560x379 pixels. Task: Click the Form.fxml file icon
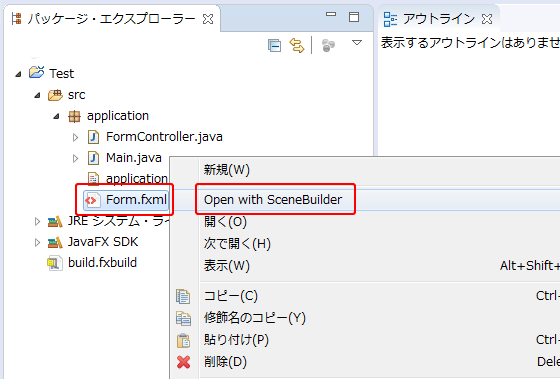[91, 200]
